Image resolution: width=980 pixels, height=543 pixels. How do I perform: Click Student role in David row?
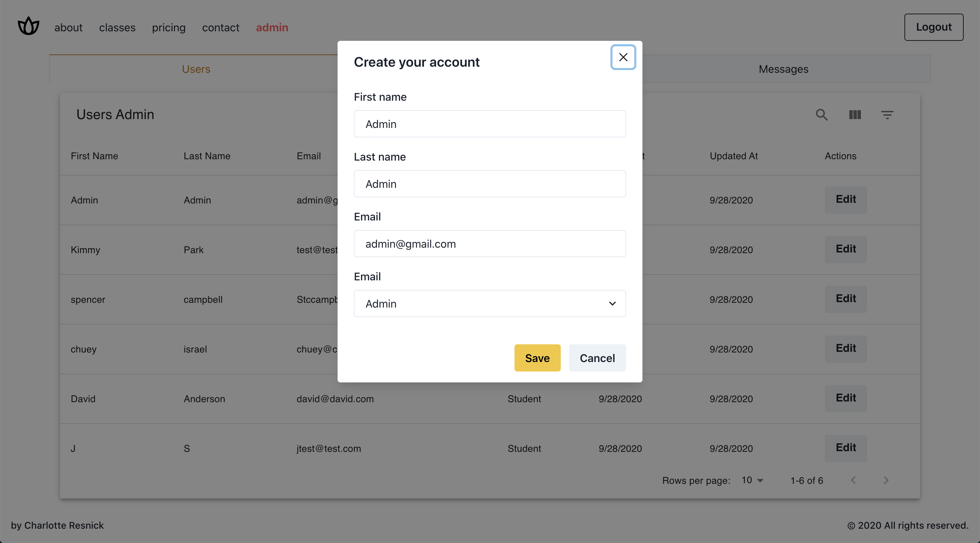coord(524,399)
